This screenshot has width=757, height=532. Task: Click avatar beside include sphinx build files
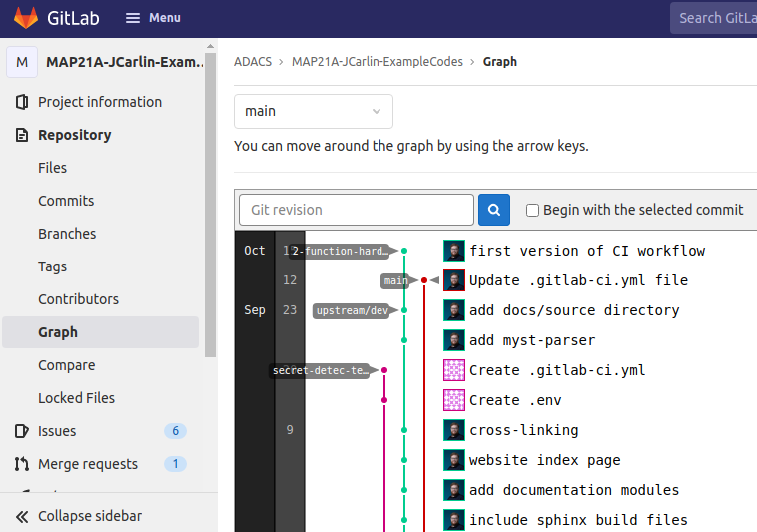[x=454, y=520]
